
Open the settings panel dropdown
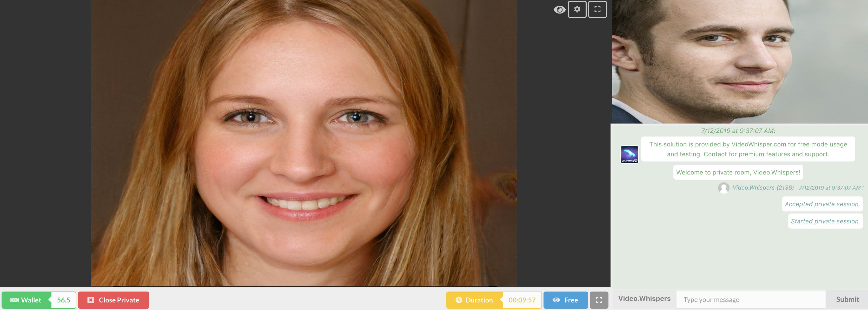click(577, 9)
